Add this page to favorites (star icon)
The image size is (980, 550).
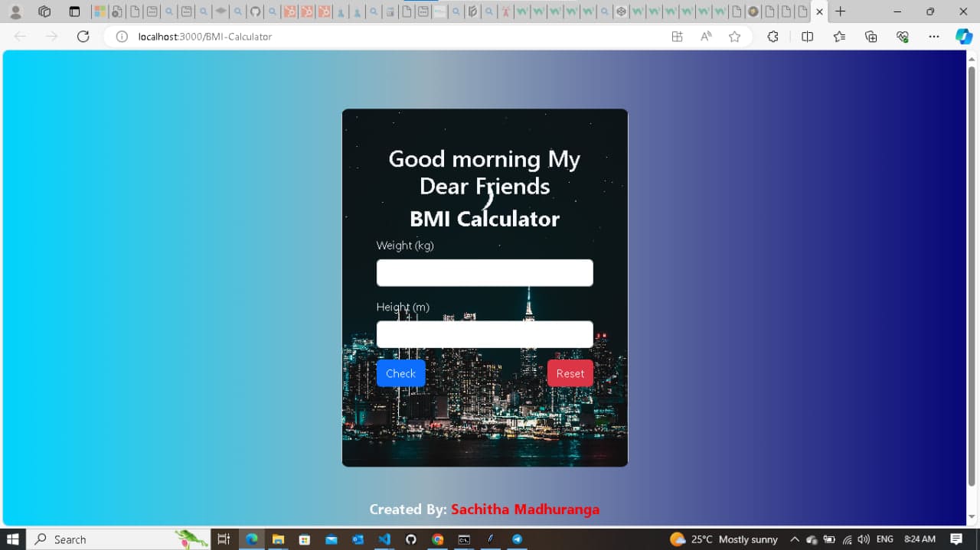pyautogui.click(x=734, y=37)
